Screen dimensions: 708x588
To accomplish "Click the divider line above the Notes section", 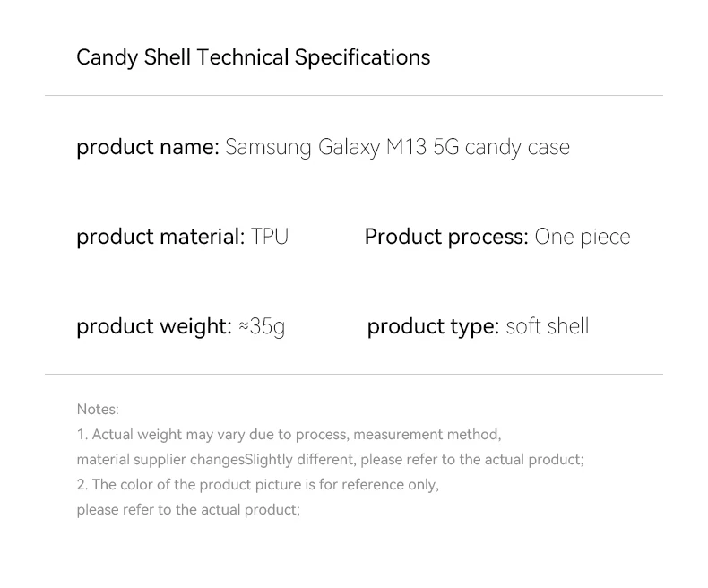I will point(353,374).
